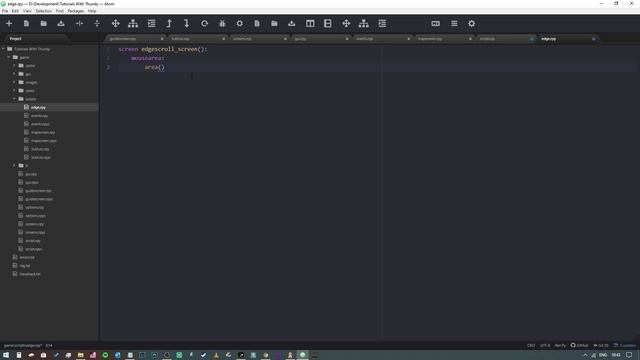The width and height of the screenshot is (640, 360).
Task: Open the Windows Start menu
Action: pyautogui.click(x=6, y=355)
